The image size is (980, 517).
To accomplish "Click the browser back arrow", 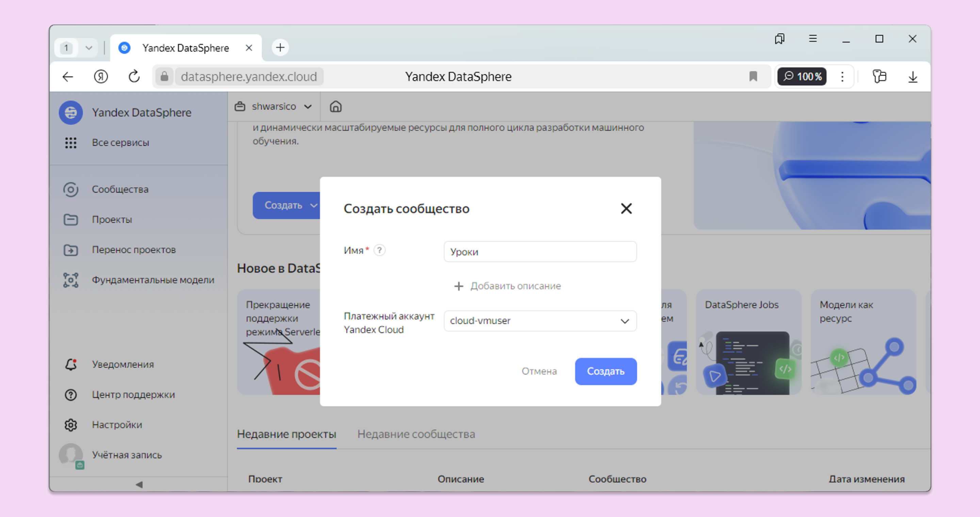I will coord(68,77).
